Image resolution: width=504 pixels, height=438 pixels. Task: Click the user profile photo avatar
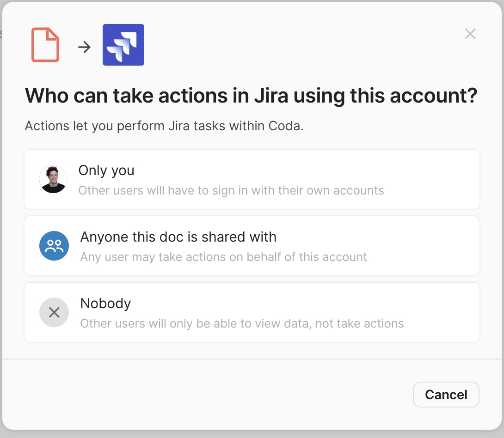click(x=53, y=179)
